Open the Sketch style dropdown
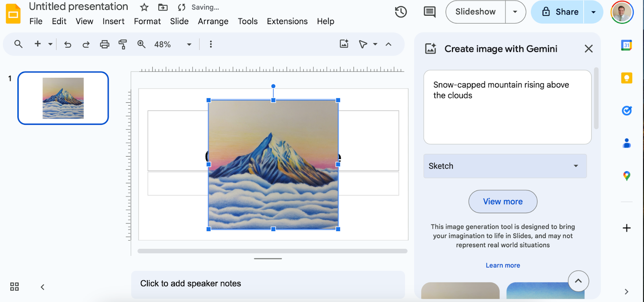The width and height of the screenshot is (644, 302). (x=505, y=166)
